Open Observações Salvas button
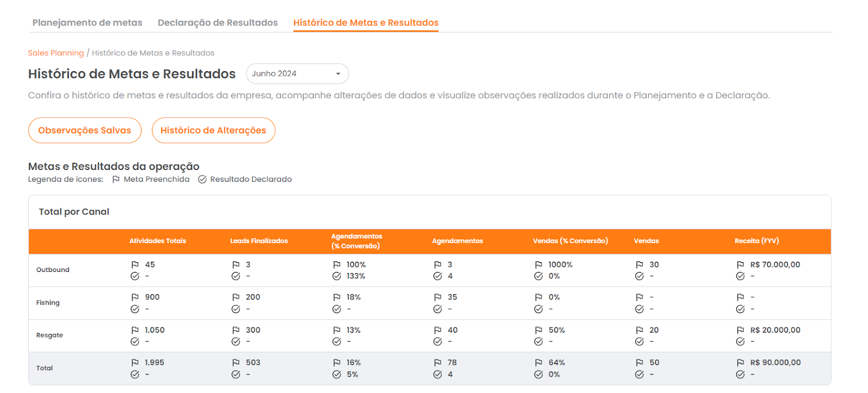 coord(85,130)
